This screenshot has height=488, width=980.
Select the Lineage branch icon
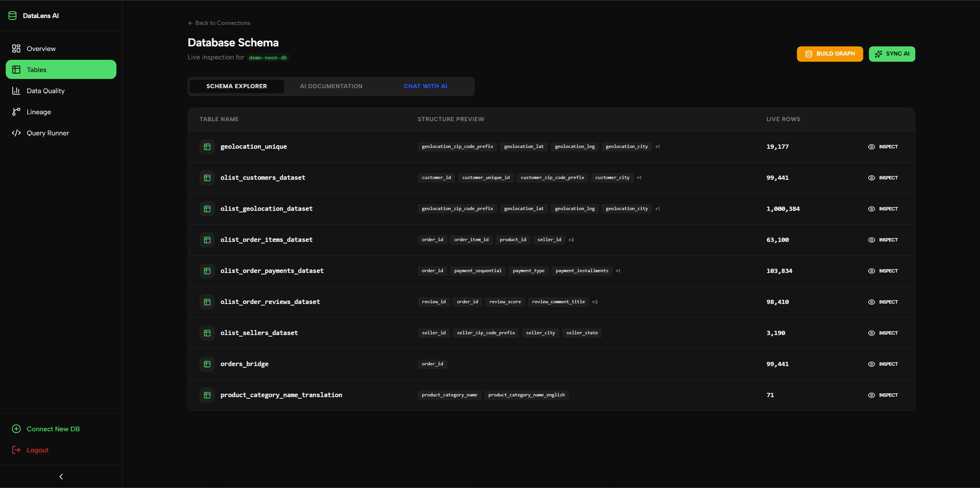coord(16,112)
